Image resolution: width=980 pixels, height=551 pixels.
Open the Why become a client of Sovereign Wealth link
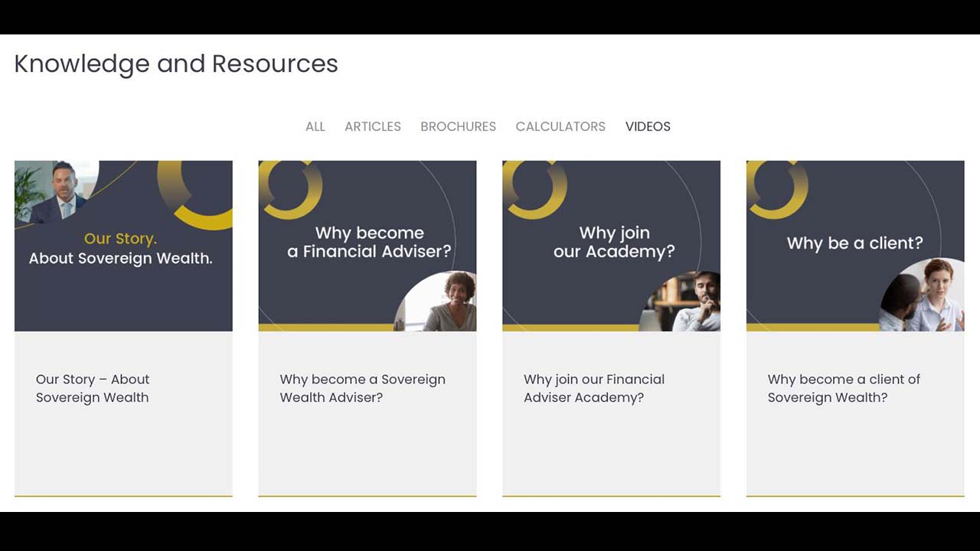(844, 388)
